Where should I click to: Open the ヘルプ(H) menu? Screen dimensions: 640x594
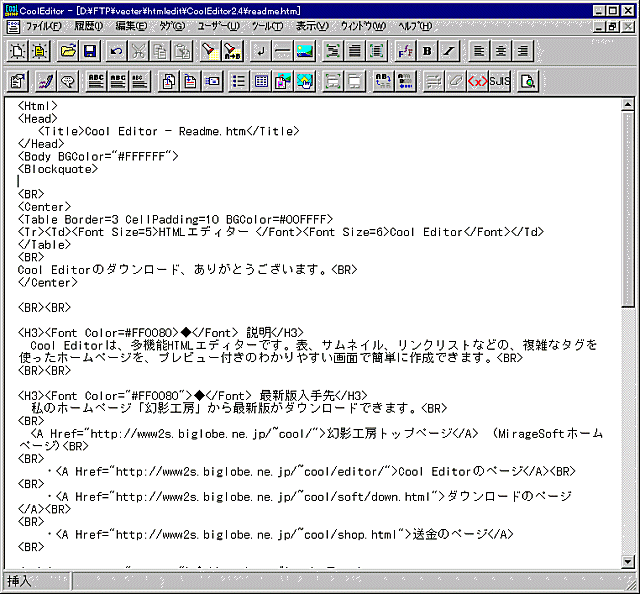415,27
